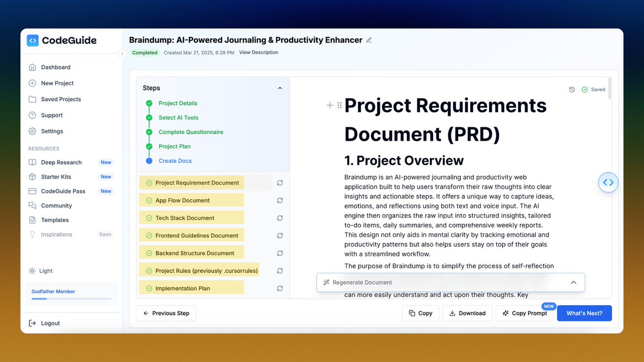Click the Saved status indicator
The width and height of the screenshot is (644, 362).
coord(594,90)
